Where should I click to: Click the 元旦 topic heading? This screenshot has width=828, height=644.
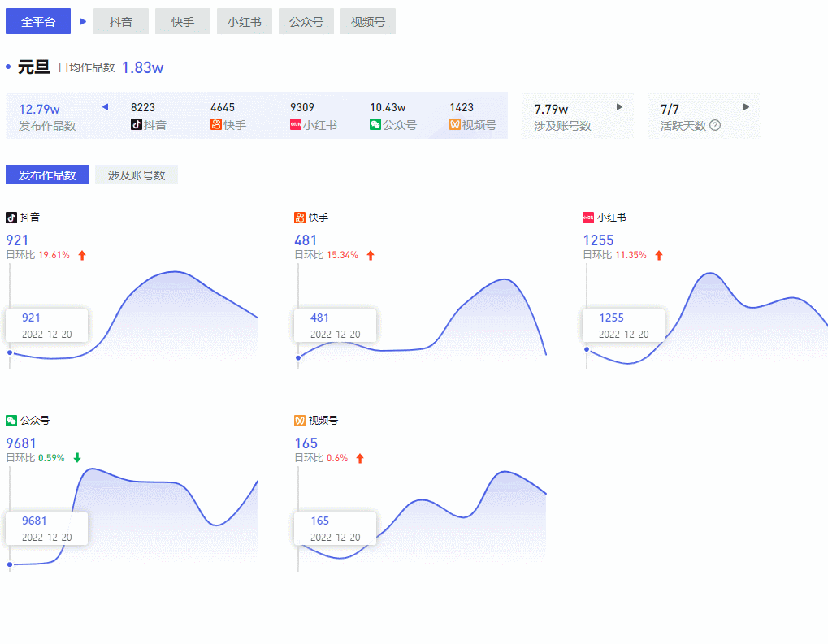34,67
